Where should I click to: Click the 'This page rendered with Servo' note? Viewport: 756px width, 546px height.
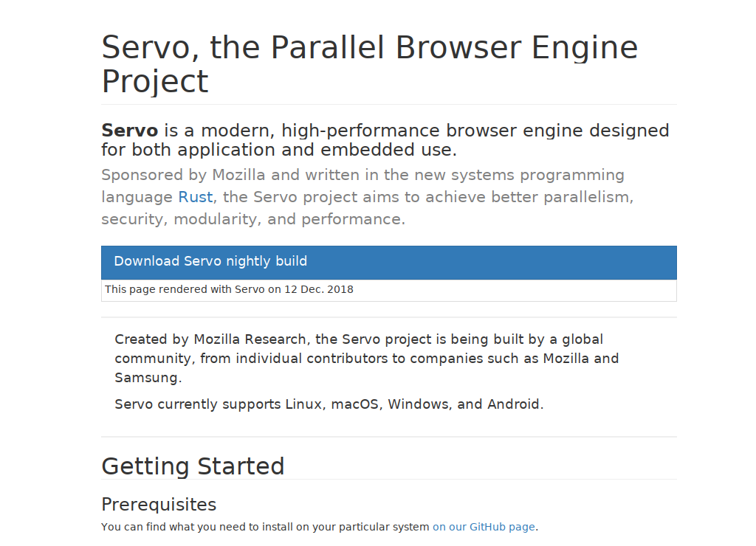(186, 289)
